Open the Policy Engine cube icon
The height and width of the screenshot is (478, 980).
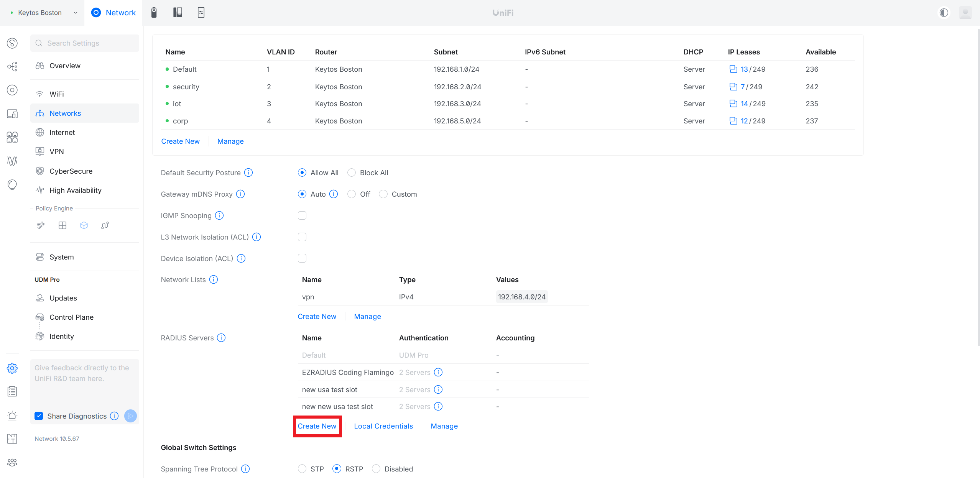click(x=84, y=225)
